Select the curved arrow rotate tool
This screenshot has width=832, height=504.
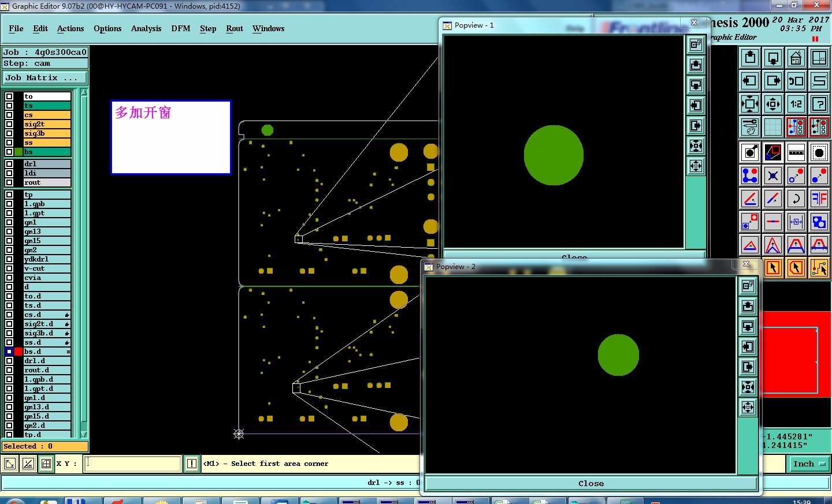[796, 199]
